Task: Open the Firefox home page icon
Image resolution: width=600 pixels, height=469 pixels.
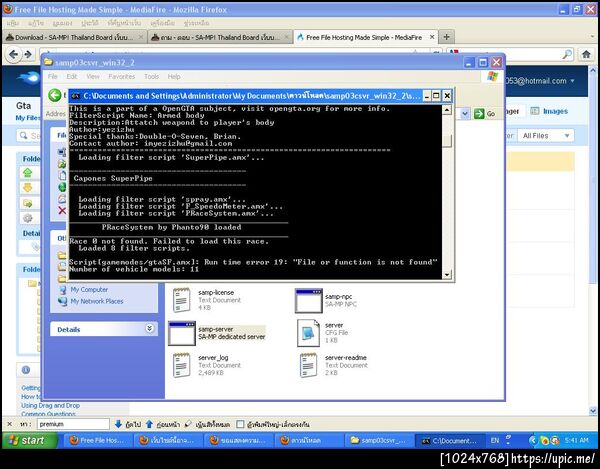Action: pos(586,55)
